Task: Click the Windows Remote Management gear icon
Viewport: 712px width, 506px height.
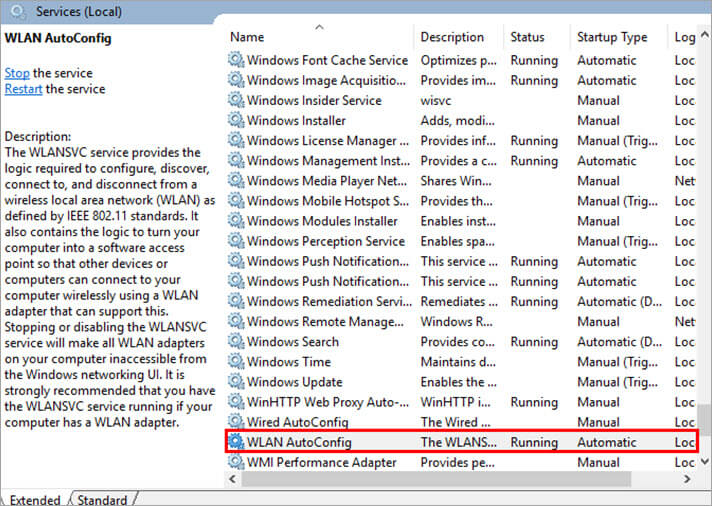Action: tap(236, 321)
